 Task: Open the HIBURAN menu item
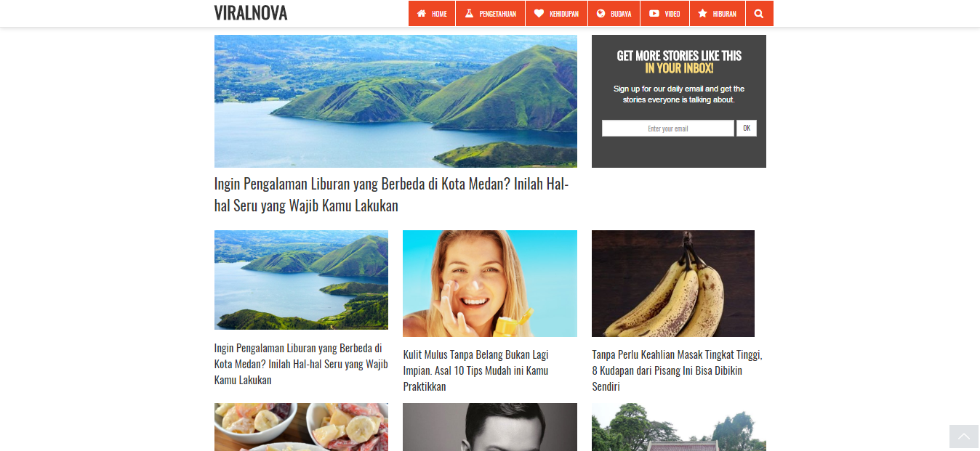coord(718,13)
